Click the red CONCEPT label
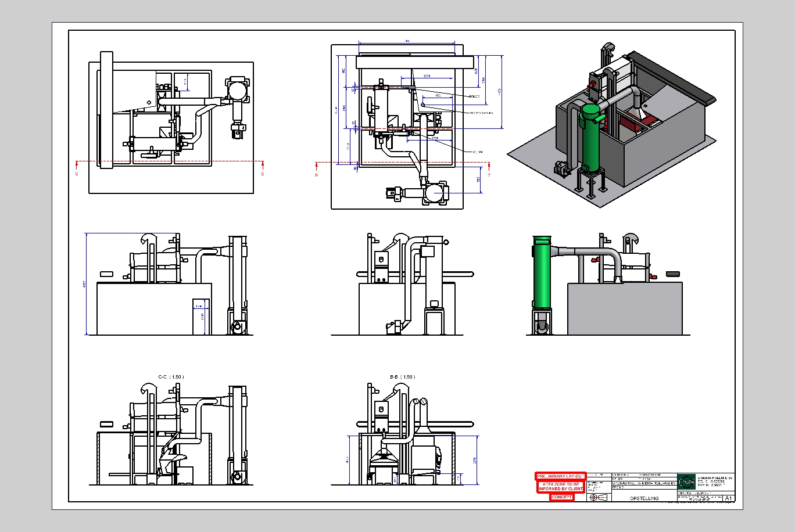This screenshot has height=532, width=795. [562, 497]
